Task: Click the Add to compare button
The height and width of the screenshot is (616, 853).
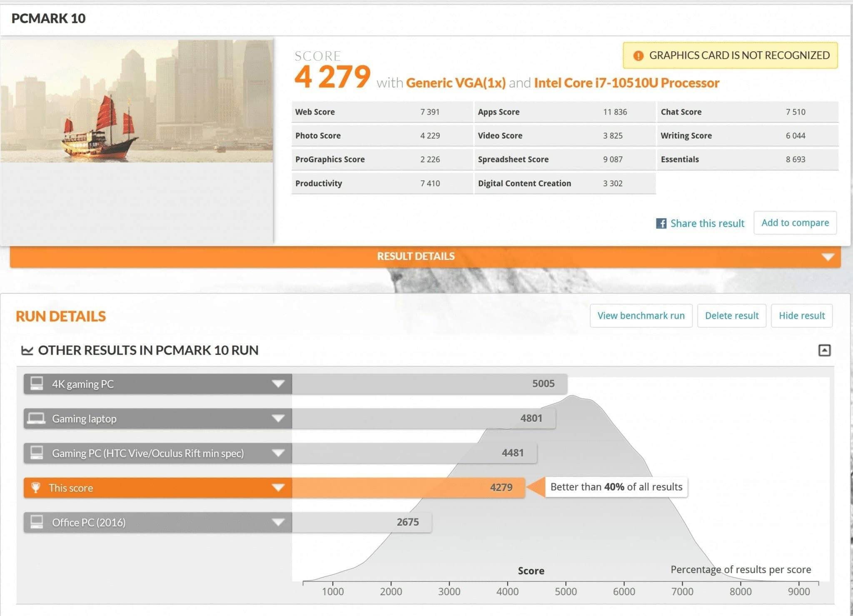Action: (x=795, y=223)
